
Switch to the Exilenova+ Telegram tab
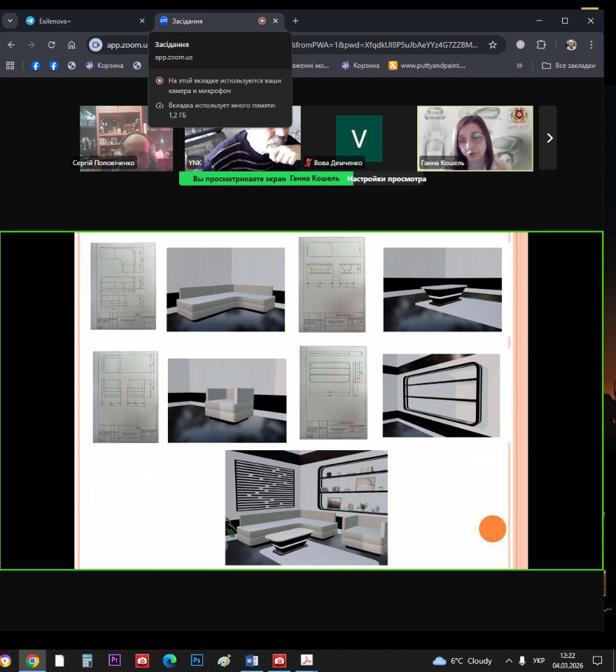pyautogui.click(x=77, y=21)
